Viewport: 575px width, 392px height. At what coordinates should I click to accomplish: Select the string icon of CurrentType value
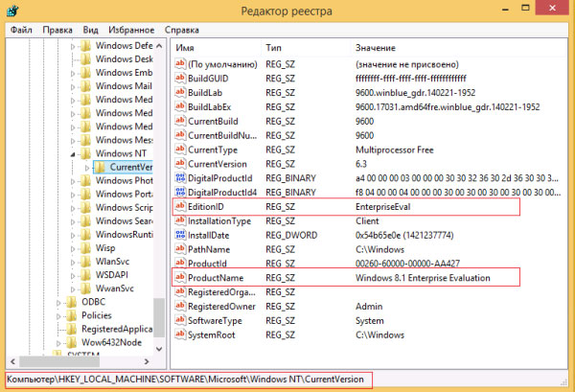(x=180, y=150)
